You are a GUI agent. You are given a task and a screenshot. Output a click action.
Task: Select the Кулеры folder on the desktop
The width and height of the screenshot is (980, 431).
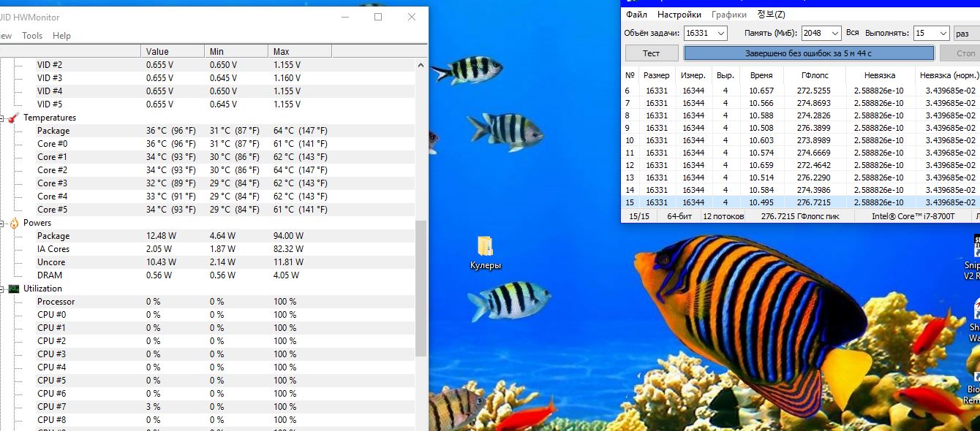[x=486, y=253]
